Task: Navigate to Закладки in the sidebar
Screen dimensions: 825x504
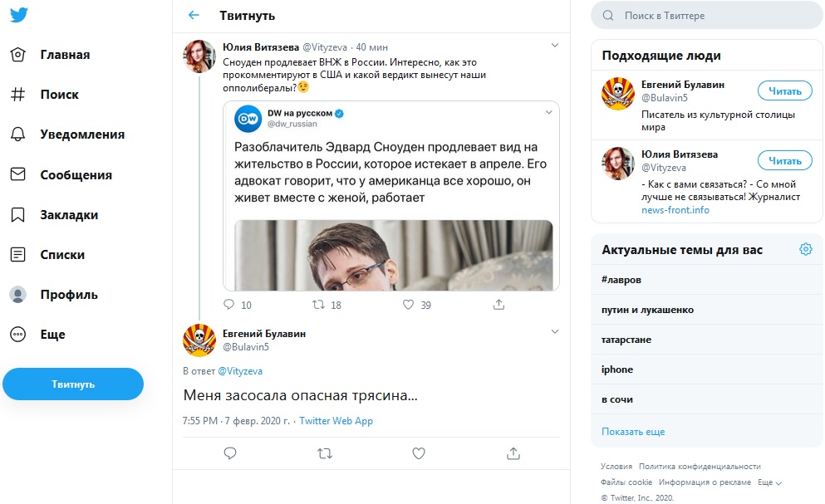Action: 69,215
